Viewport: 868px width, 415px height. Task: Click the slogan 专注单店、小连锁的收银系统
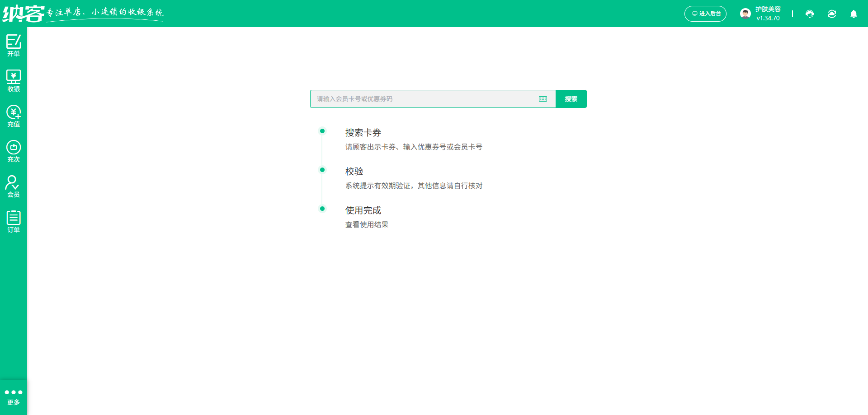coord(105,13)
